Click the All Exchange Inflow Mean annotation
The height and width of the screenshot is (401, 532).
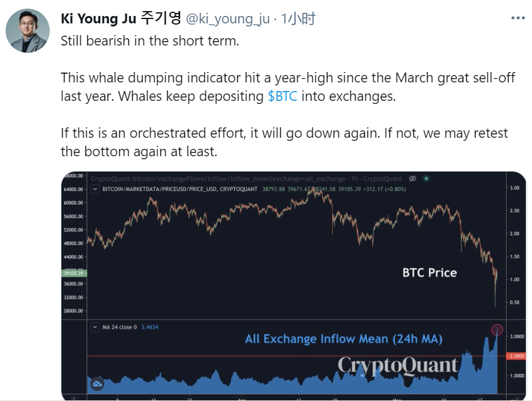click(x=343, y=339)
